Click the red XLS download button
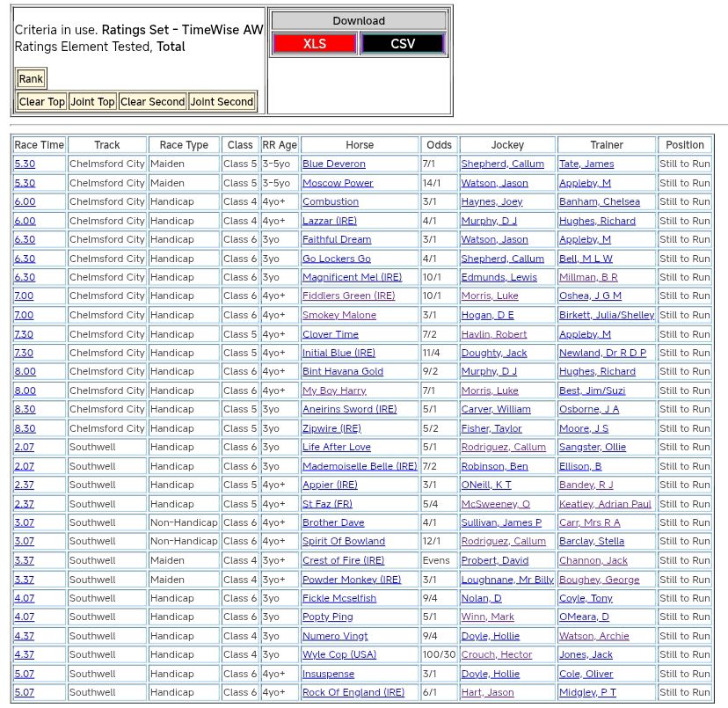The width and height of the screenshot is (728, 708). coord(314,44)
